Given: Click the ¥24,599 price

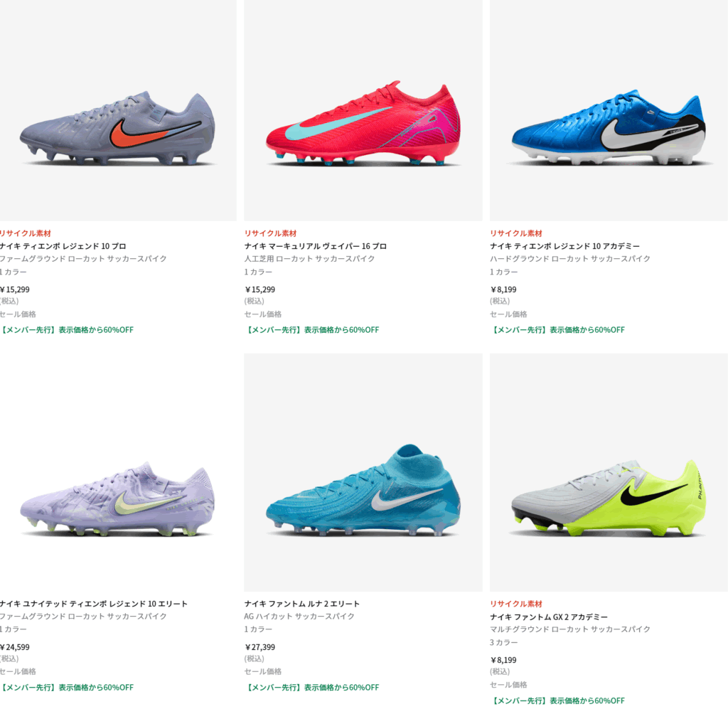Looking at the screenshot, I should 15,647.
